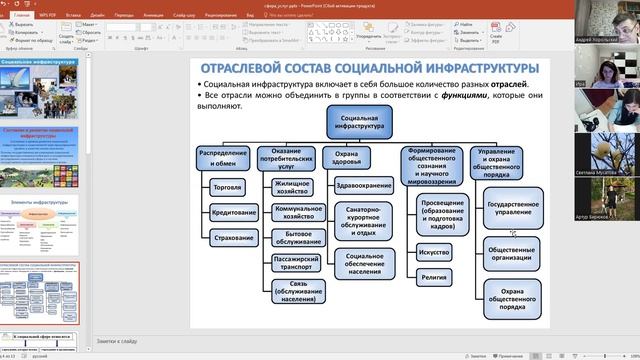Open the Section (Раздел) dropdown
This screenshot has width=640, height=360.
click(87, 40)
